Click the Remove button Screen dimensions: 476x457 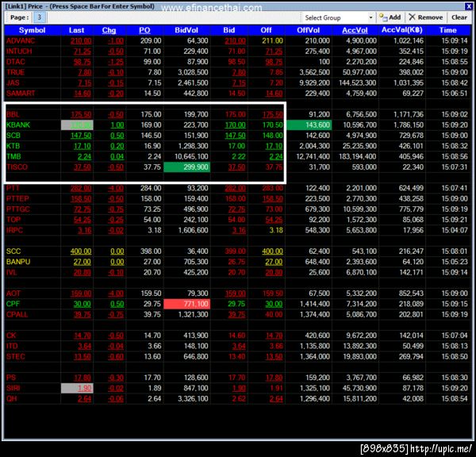[425, 17]
